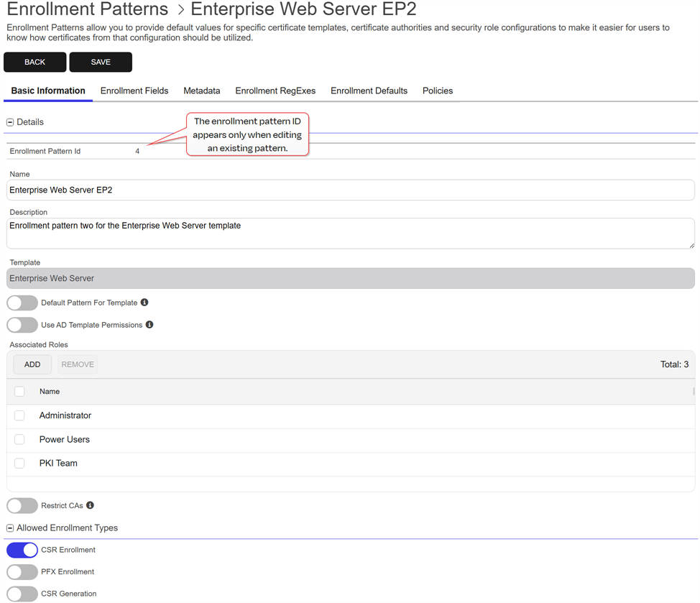The width and height of the screenshot is (700, 603).
Task: Enable Default Pattern For Template toggle
Action: [x=22, y=303]
